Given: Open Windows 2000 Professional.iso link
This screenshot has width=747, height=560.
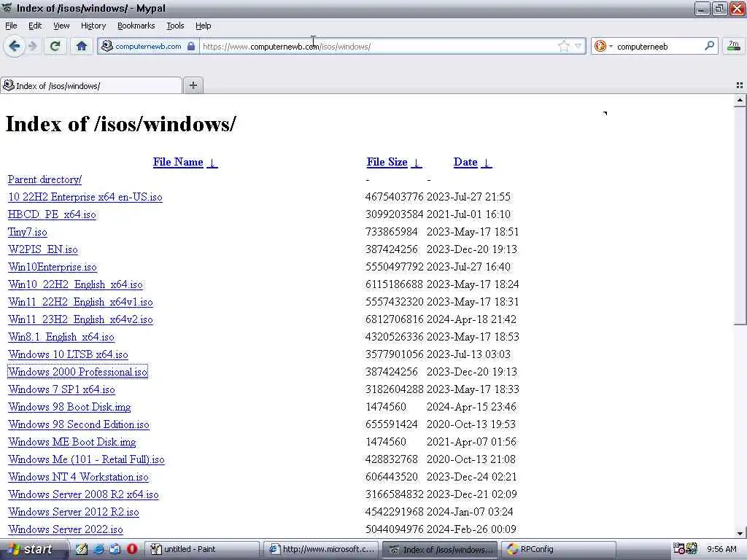Looking at the screenshot, I should tap(77, 372).
